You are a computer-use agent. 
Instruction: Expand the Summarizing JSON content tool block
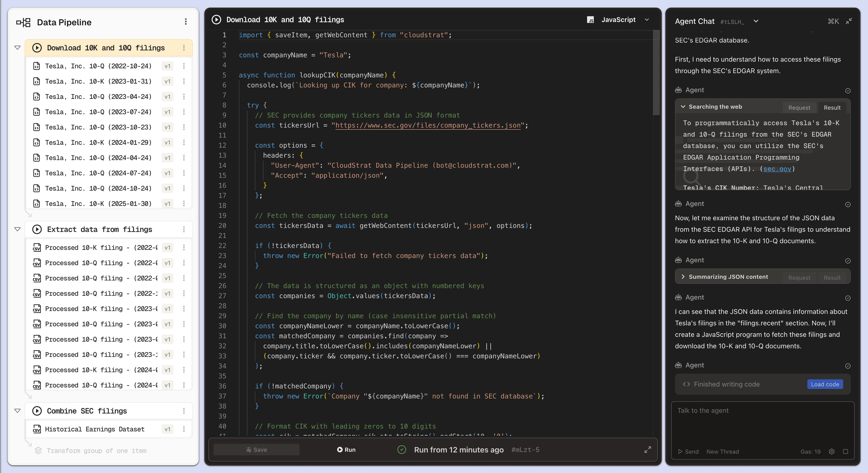pos(683,277)
